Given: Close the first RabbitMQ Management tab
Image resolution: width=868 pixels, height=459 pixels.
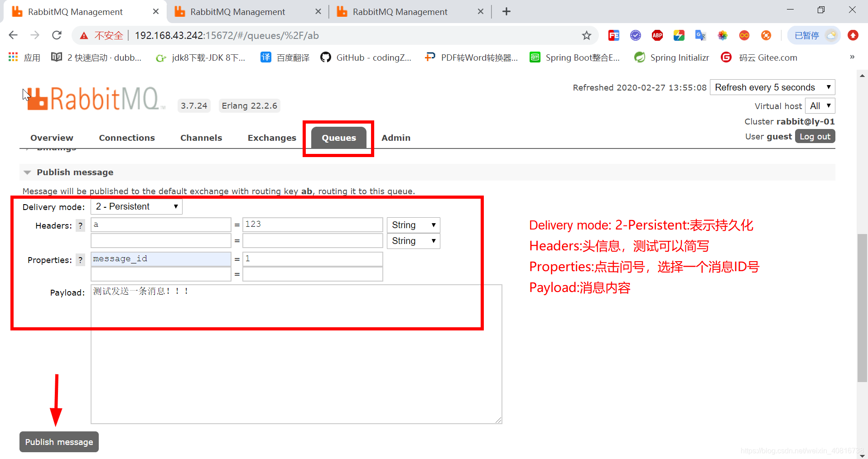Looking at the screenshot, I should (156, 11).
